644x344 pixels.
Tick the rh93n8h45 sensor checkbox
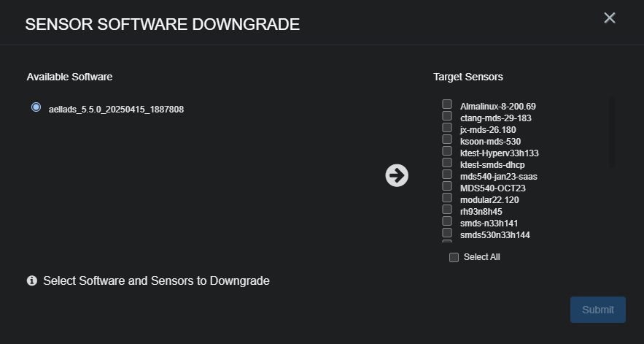click(447, 209)
